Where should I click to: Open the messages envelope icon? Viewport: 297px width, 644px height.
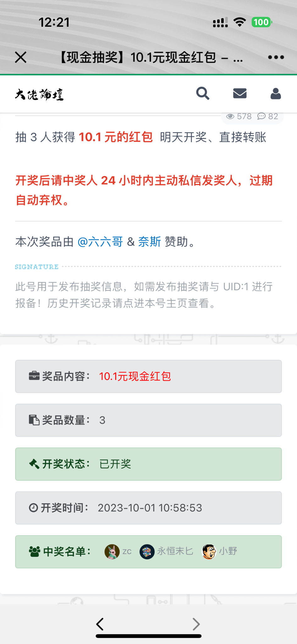[240, 93]
